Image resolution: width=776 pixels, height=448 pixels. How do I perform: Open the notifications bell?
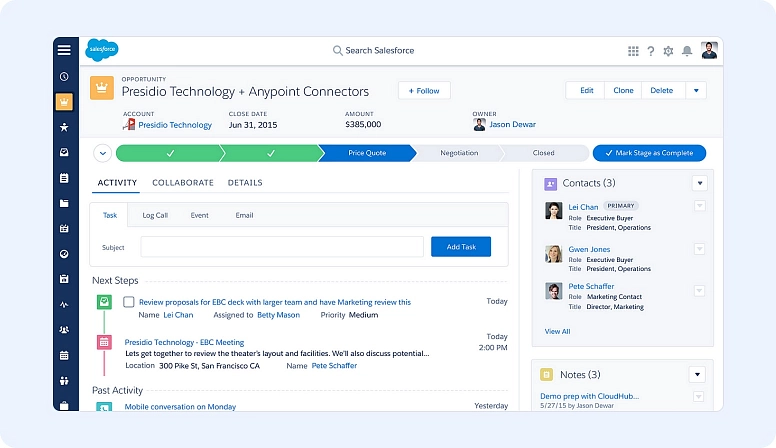click(686, 51)
